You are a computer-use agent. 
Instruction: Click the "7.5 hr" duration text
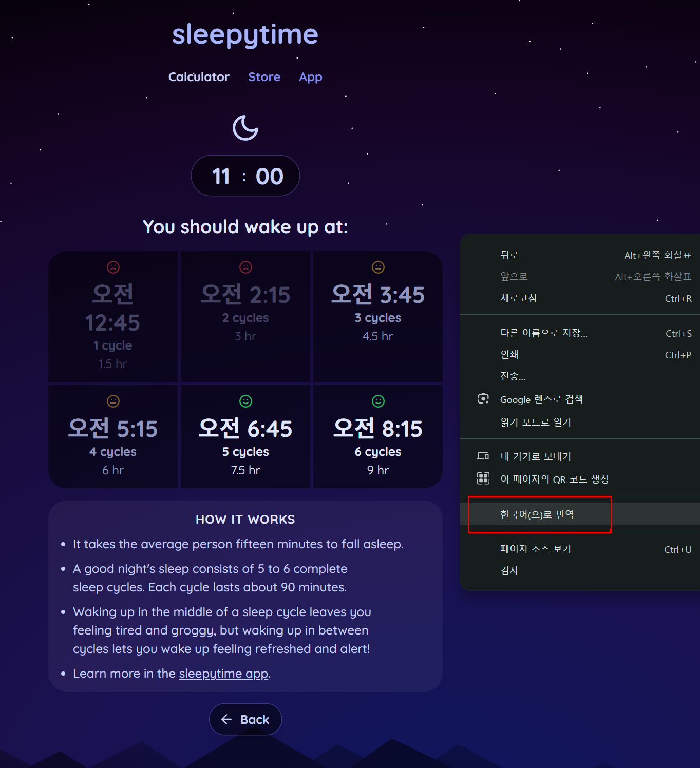coord(245,470)
